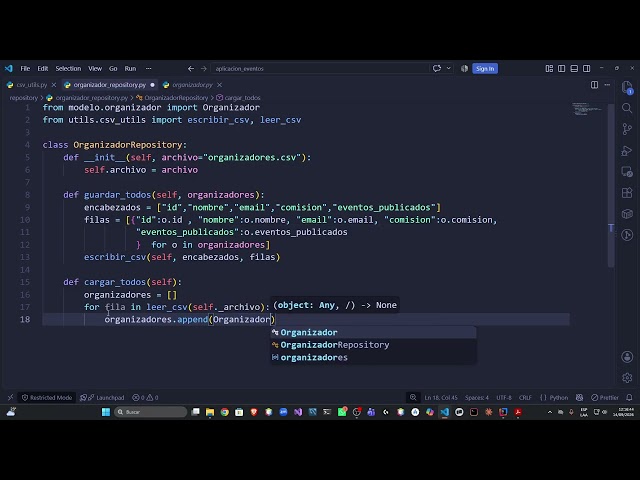Click the remote window status icon

11,398
